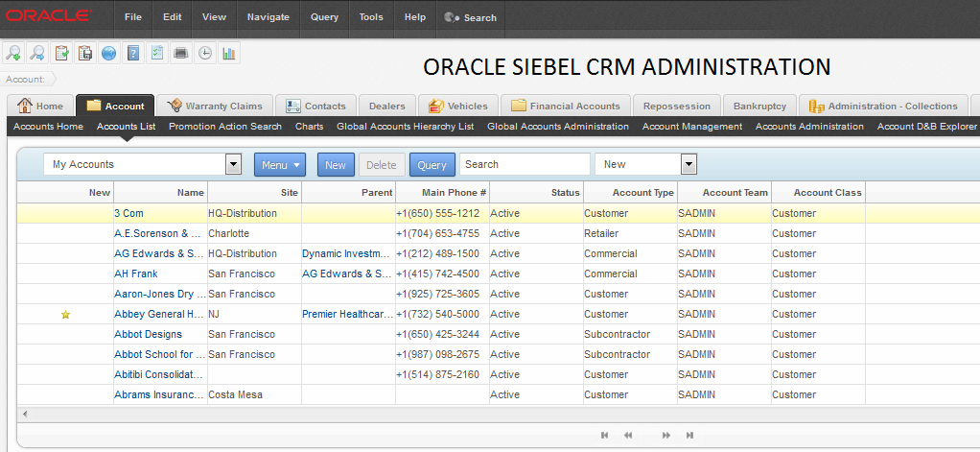The height and width of the screenshot is (452, 980).
Task: Click the printer toolbar icon
Action: coord(180,53)
